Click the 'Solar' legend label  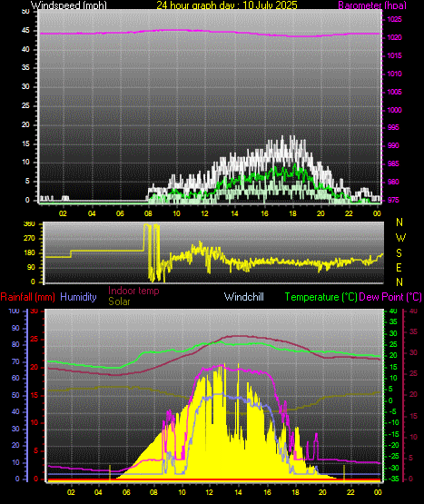119,301
